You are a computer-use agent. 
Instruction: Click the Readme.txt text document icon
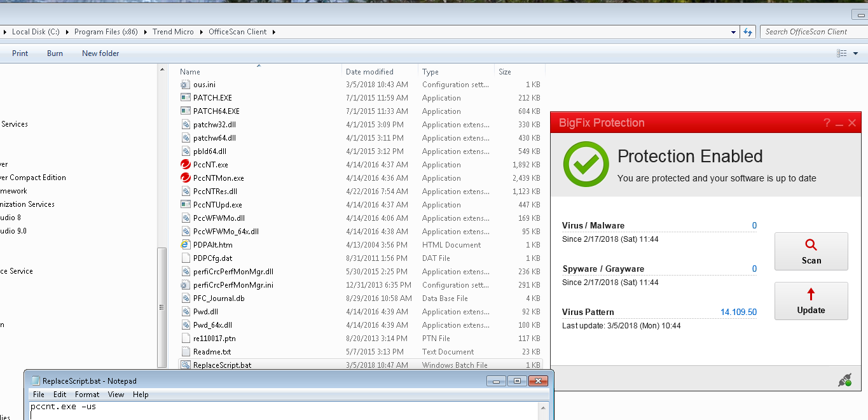click(x=185, y=352)
